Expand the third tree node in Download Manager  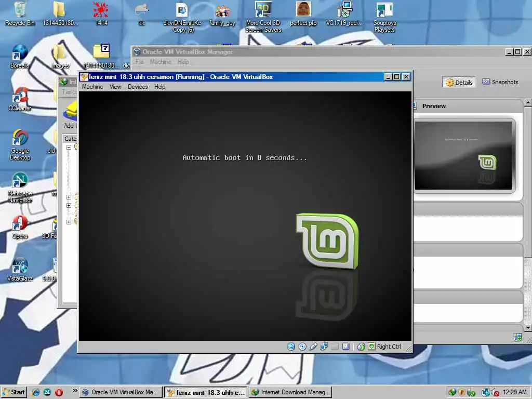point(69,205)
